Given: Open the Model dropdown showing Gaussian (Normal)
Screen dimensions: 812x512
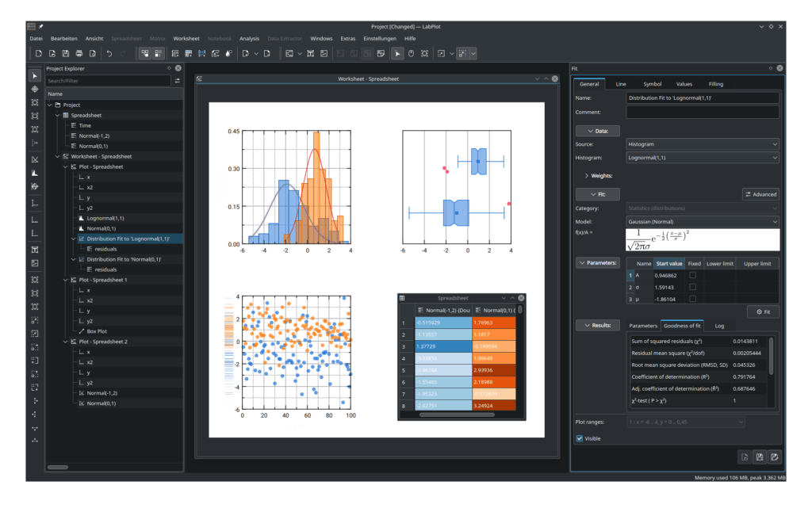Looking at the screenshot, I should pos(702,221).
